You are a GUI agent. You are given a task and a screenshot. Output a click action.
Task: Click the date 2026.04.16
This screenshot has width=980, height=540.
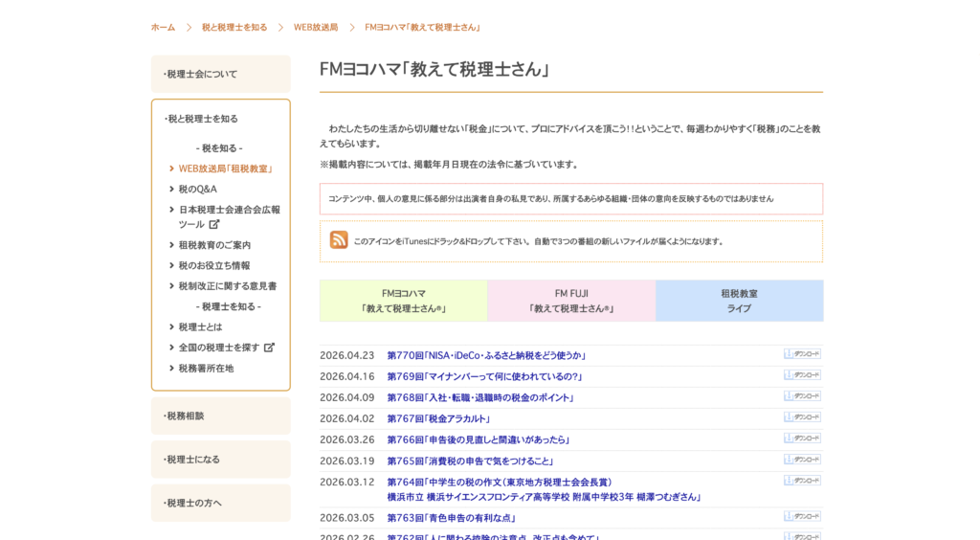[x=346, y=377]
